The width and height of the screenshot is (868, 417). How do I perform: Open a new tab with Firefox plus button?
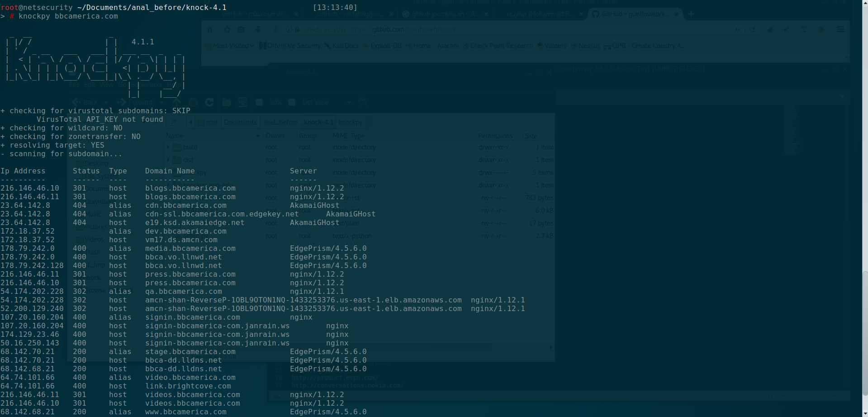[x=691, y=14]
